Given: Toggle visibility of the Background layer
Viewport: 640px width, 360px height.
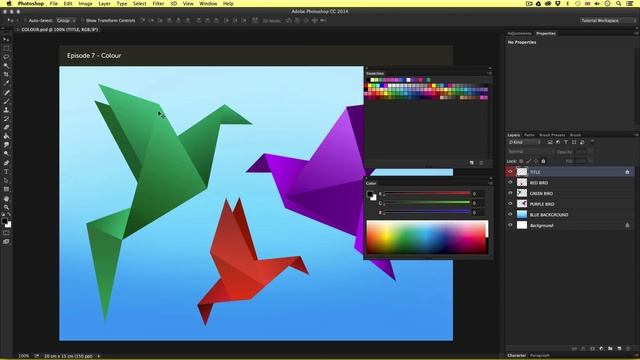Looking at the screenshot, I should coord(510,225).
